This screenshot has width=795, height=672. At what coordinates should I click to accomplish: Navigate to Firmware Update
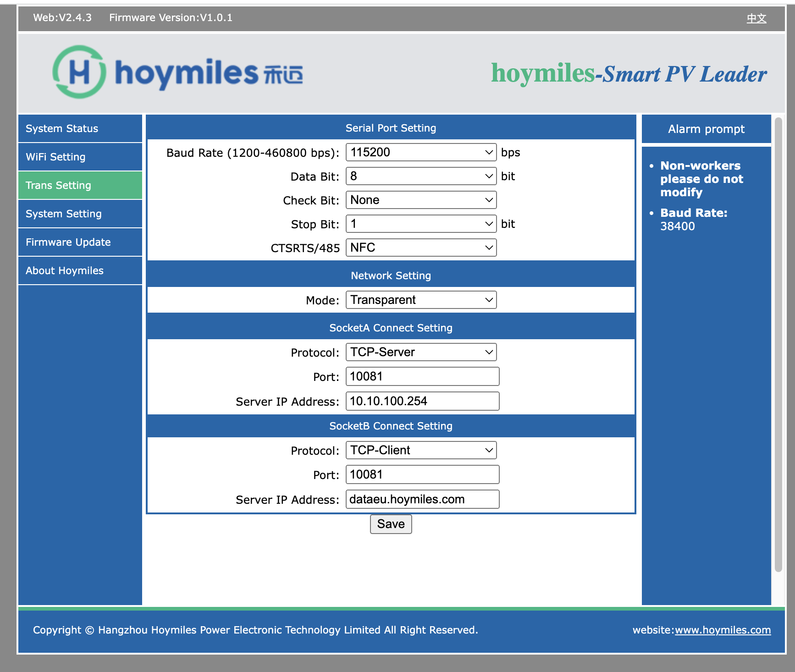[x=68, y=242]
